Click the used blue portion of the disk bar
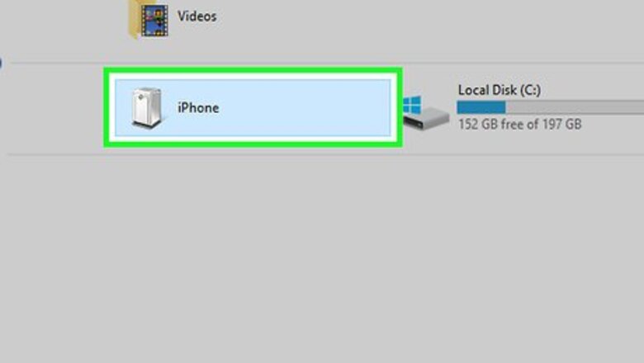This screenshot has width=644, height=363. 481,107
